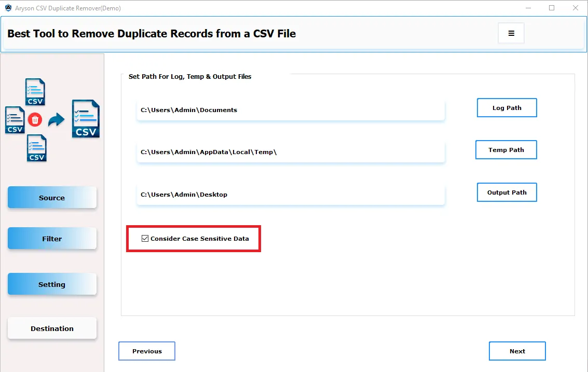
Task: Click the Output Path button
Action: [507, 192]
